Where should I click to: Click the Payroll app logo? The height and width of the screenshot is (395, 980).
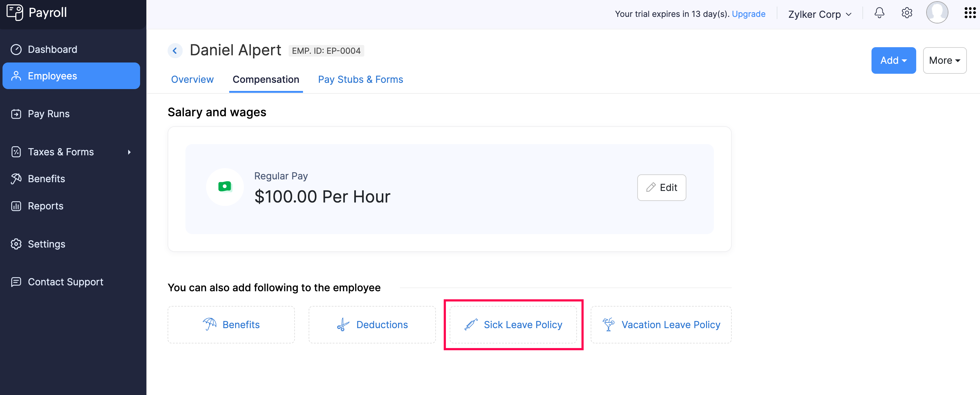coord(36,12)
